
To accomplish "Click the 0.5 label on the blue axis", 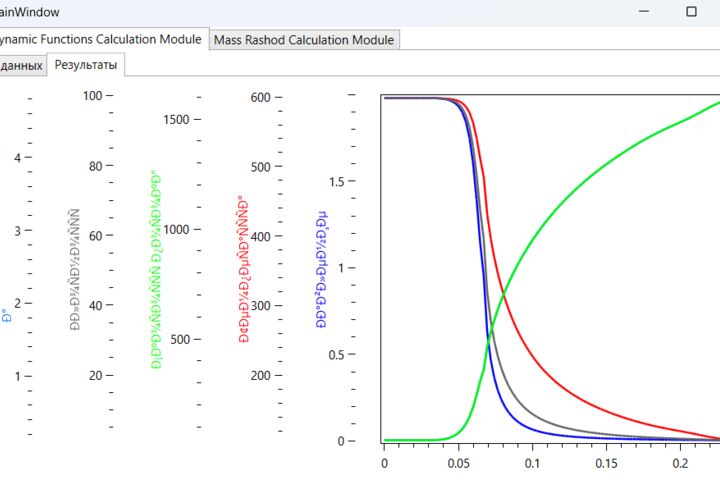I will click(337, 355).
